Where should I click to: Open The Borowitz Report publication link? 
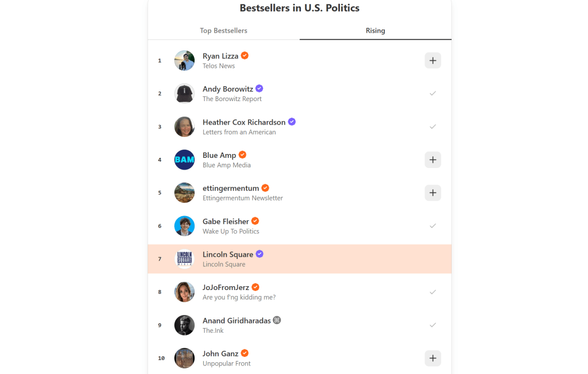click(232, 99)
